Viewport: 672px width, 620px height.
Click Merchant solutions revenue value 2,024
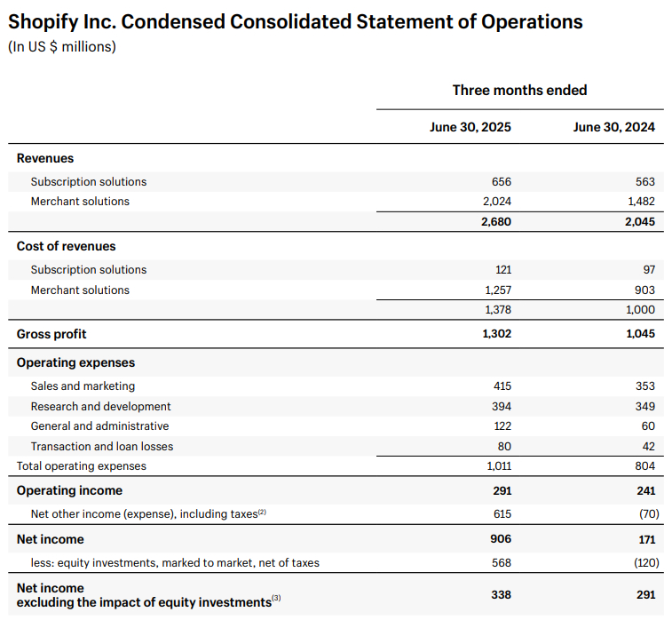497,202
